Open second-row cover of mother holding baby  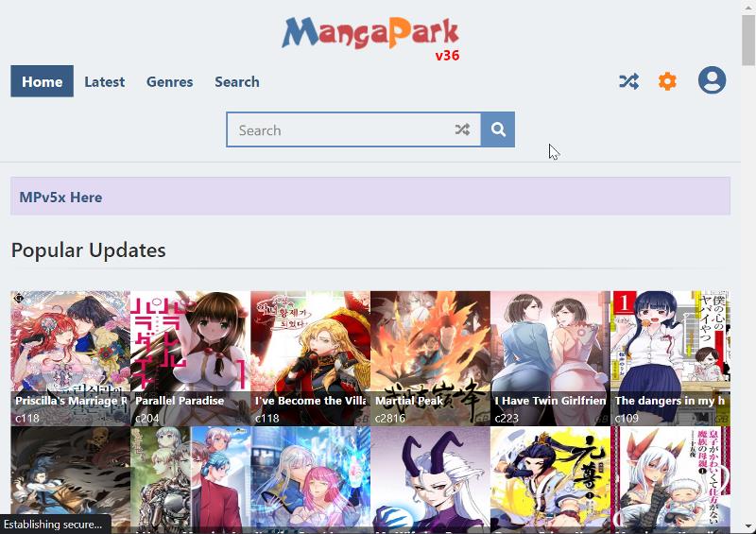tap(670, 479)
